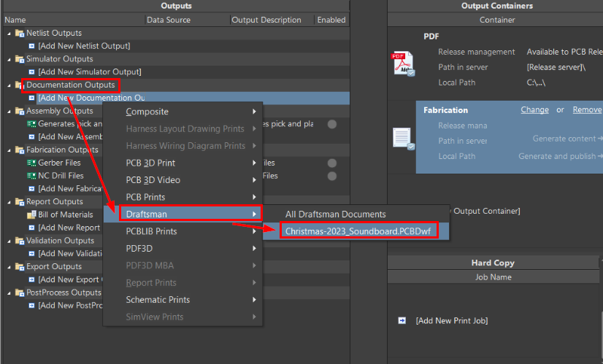603x364 pixels.
Task: Collapse the Report Outputs tree node
Action: click(9, 202)
